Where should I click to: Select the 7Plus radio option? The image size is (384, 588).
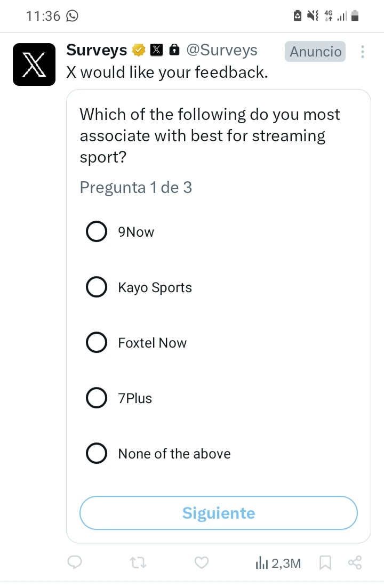click(x=96, y=398)
